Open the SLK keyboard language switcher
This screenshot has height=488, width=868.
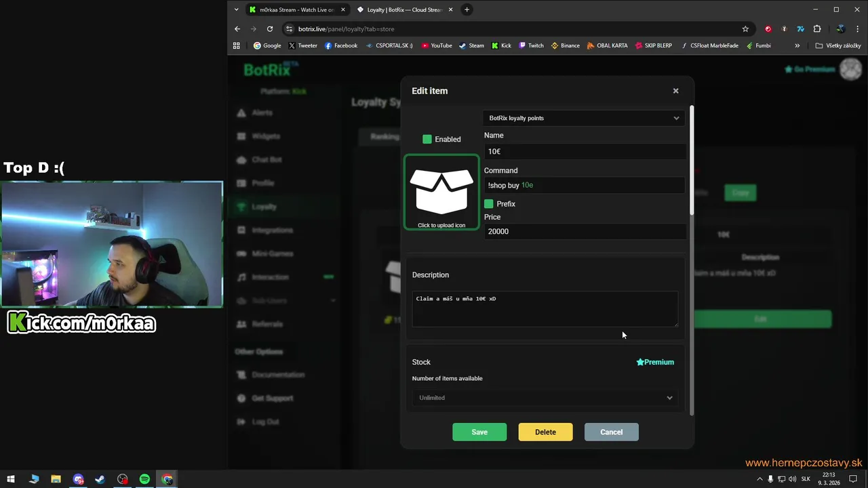click(x=806, y=479)
